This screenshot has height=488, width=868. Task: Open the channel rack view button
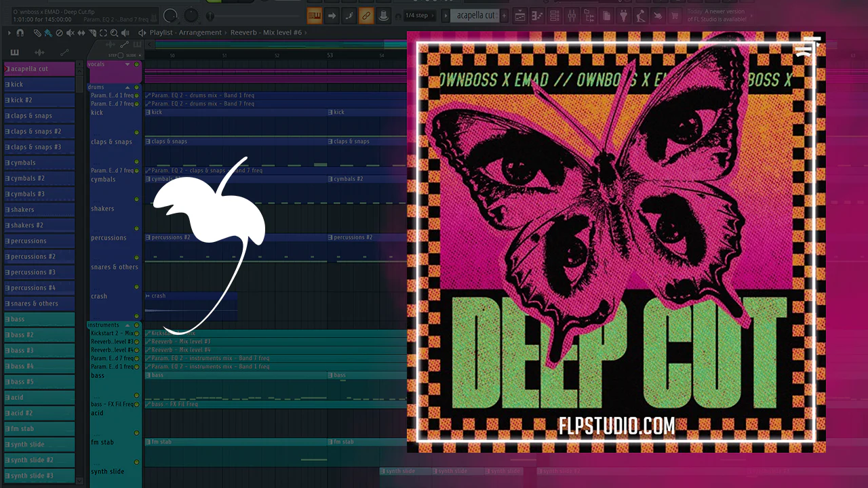pyautogui.click(x=554, y=16)
